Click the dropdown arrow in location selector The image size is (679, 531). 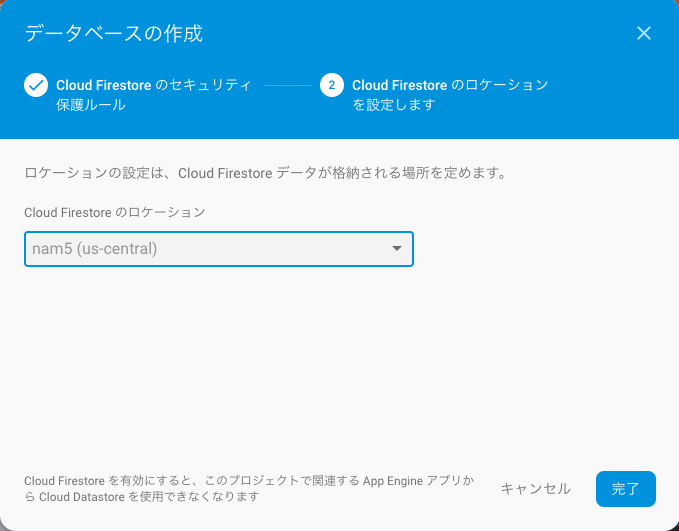(397, 249)
